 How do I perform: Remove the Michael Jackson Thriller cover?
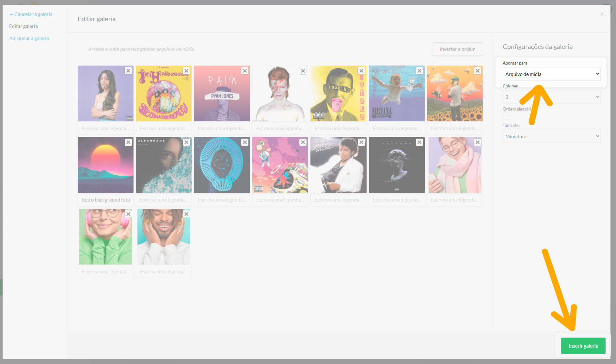coord(361,142)
